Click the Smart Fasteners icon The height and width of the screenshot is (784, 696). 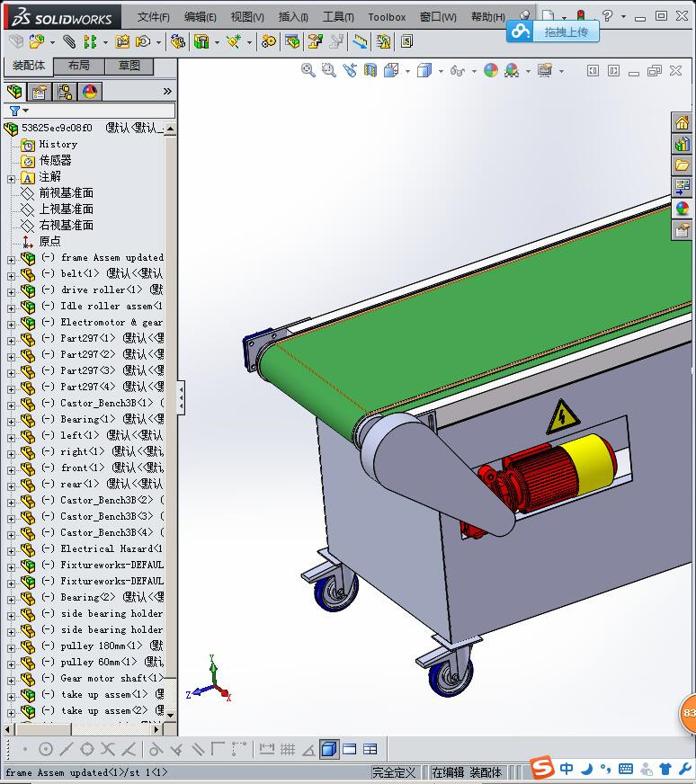[122, 41]
